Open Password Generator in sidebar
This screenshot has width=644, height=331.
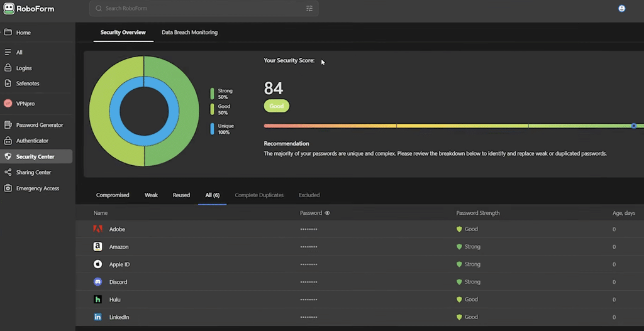[37, 125]
